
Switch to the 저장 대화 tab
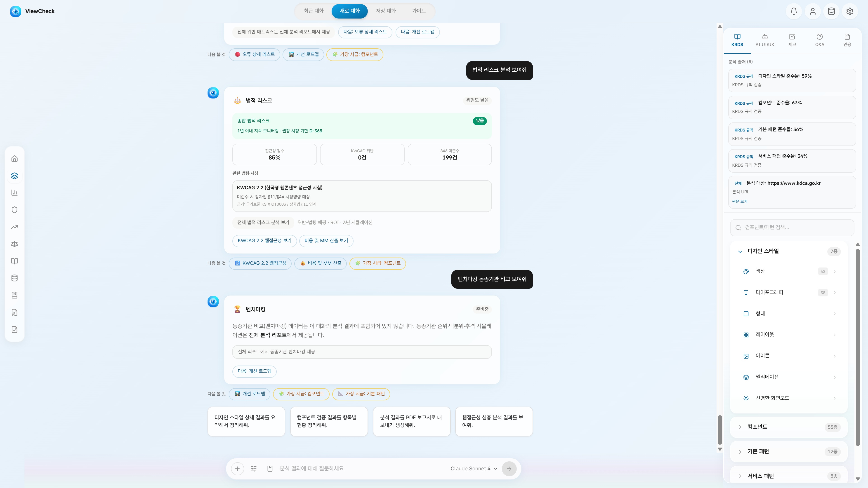(386, 11)
